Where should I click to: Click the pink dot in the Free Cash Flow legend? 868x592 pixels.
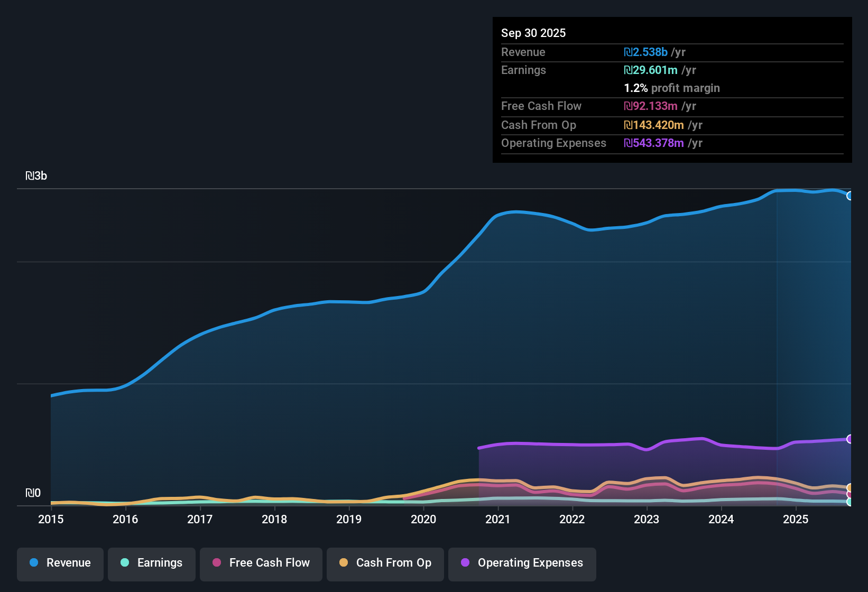coord(217,563)
